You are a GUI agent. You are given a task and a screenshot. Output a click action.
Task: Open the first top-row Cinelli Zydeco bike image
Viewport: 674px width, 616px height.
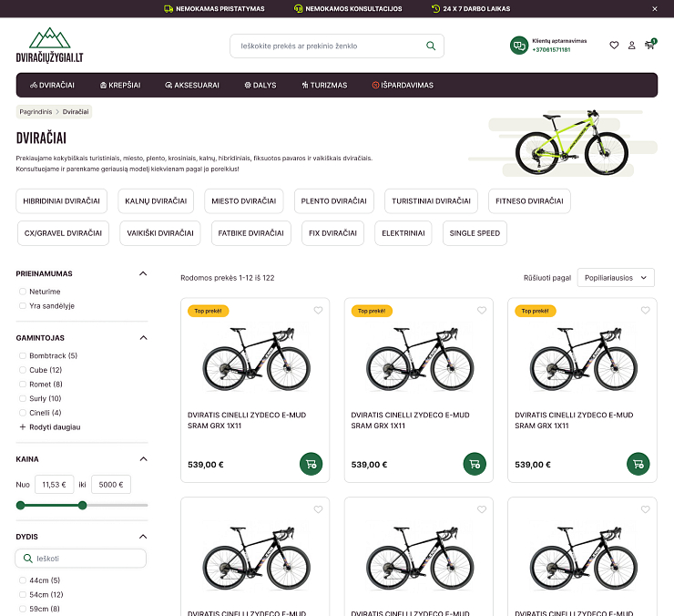(256, 359)
